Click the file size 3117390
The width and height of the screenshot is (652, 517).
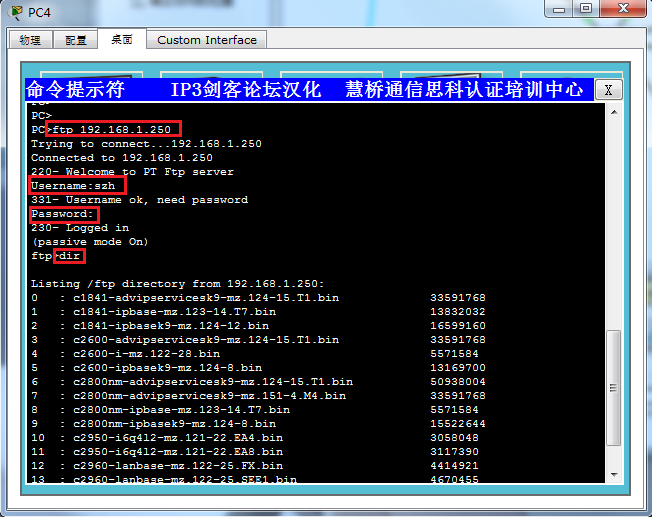click(x=454, y=452)
